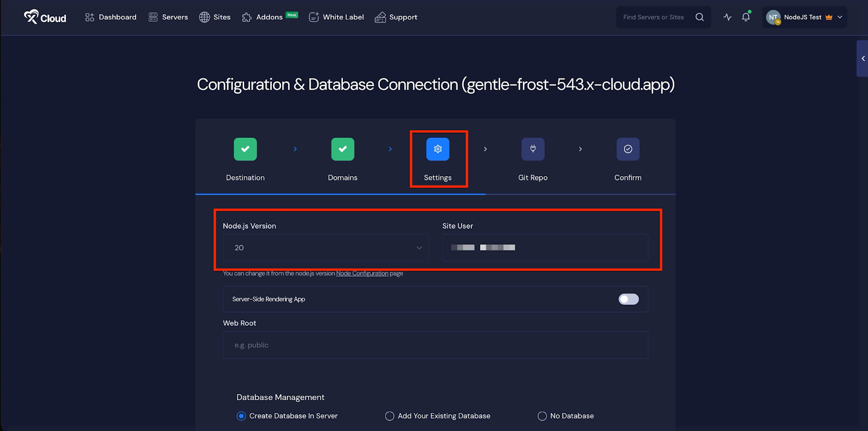Click the Web Root input field
The image size is (868, 431).
pos(436,345)
